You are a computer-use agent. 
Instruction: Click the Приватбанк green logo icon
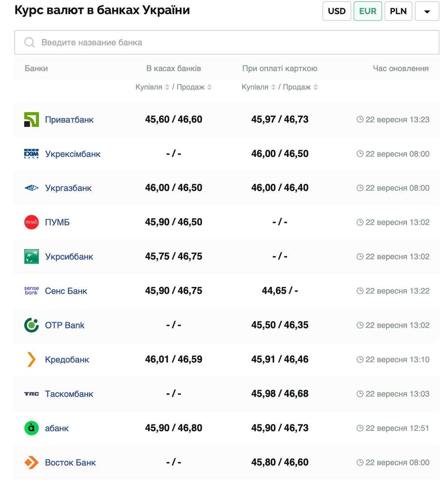pyautogui.click(x=31, y=120)
